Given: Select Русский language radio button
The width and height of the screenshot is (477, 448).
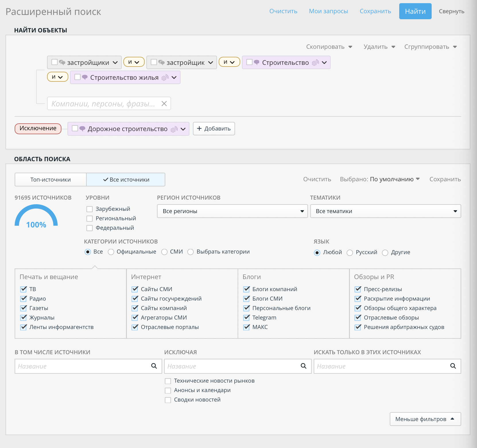Looking at the screenshot, I should [350, 253].
